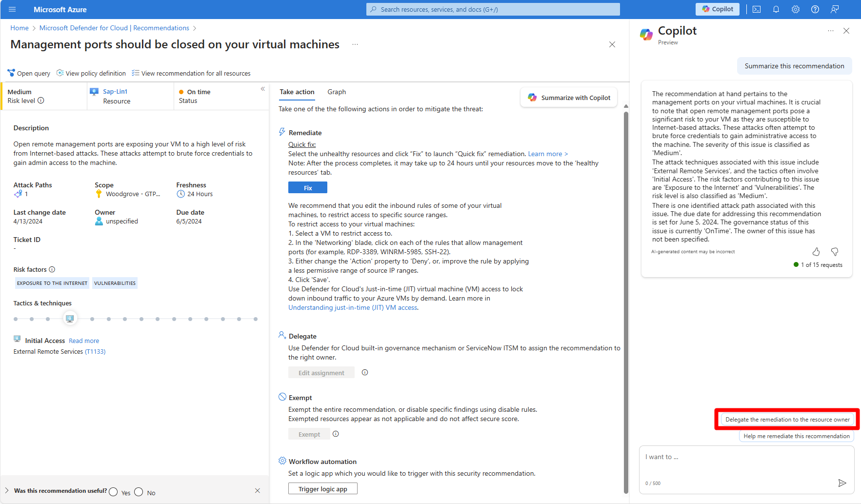The height and width of the screenshot is (504, 861).
Task: Open the Sap-Lin1 resource link
Action: pyautogui.click(x=115, y=91)
